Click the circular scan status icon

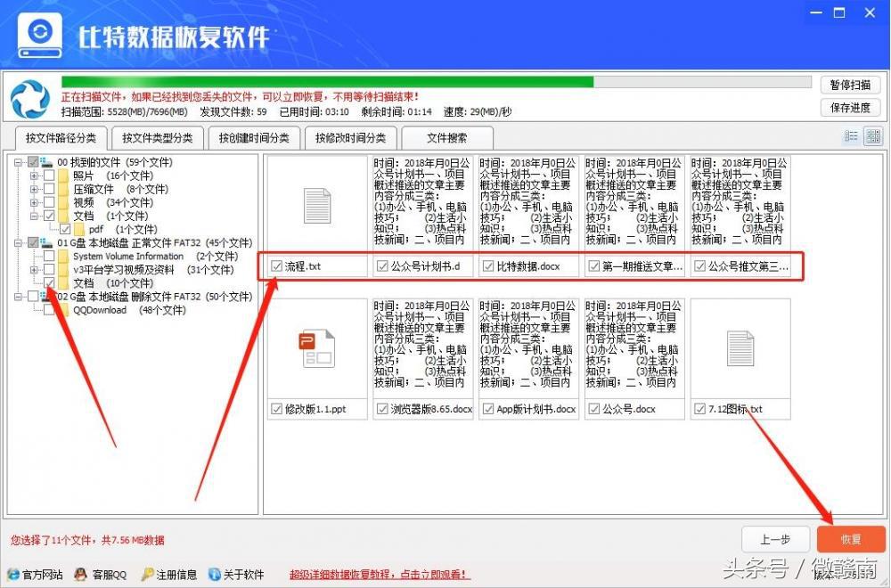coord(29,98)
